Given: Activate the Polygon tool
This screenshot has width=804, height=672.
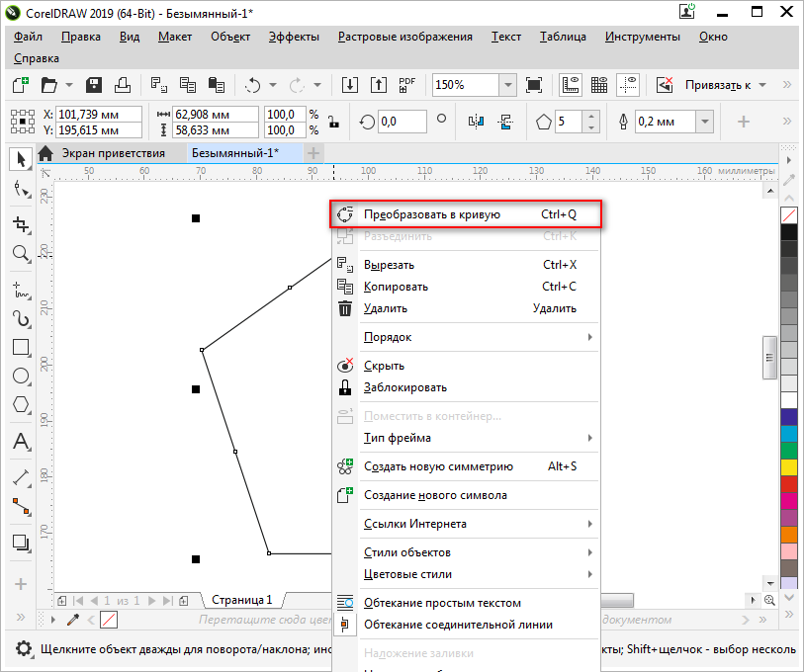Looking at the screenshot, I should pos(20,405).
